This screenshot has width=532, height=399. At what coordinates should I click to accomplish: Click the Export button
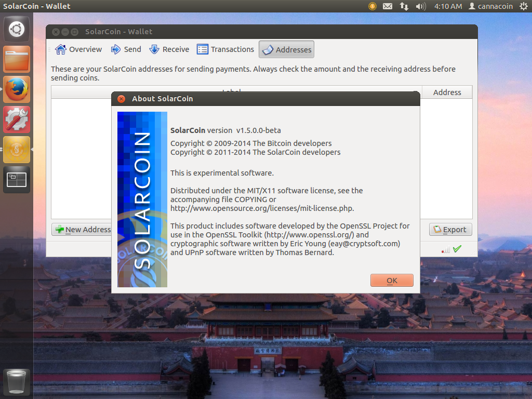450,229
